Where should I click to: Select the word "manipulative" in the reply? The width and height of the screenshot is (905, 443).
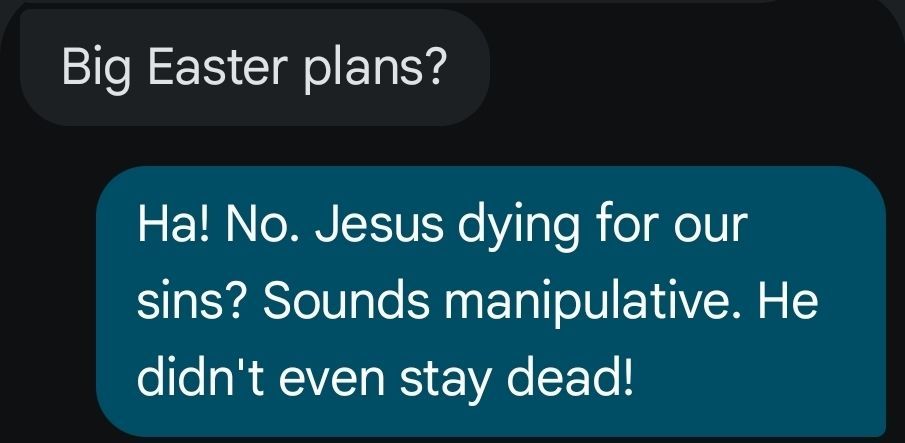coord(594,302)
